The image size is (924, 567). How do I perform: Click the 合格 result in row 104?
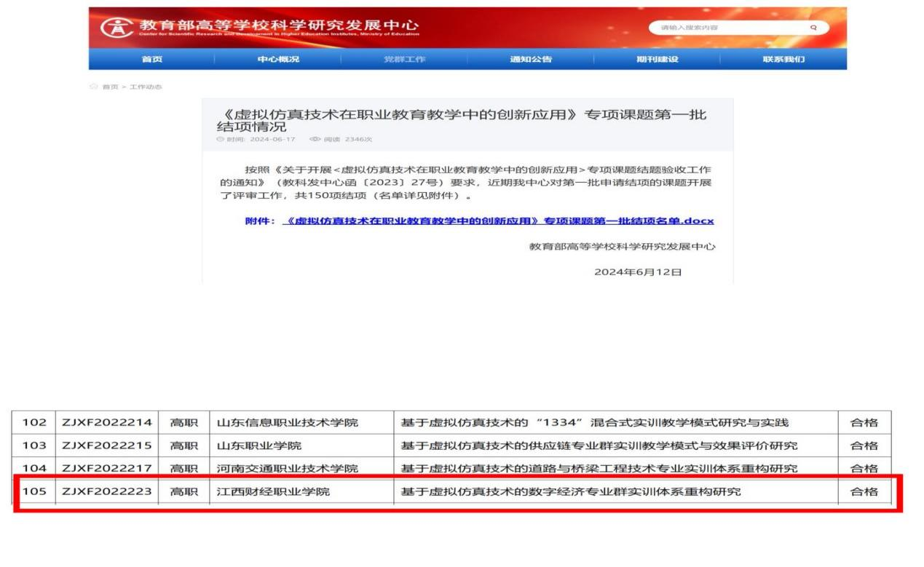pos(864,468)
